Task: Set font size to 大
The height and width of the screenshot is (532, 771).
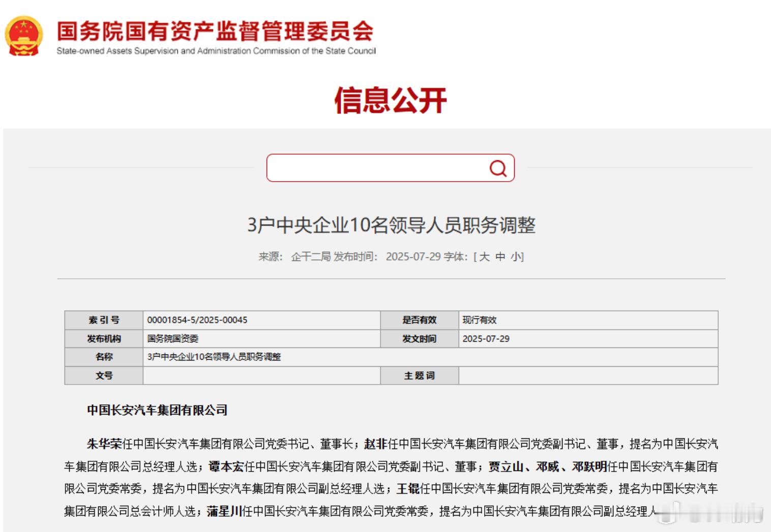Action: [485, 256]
